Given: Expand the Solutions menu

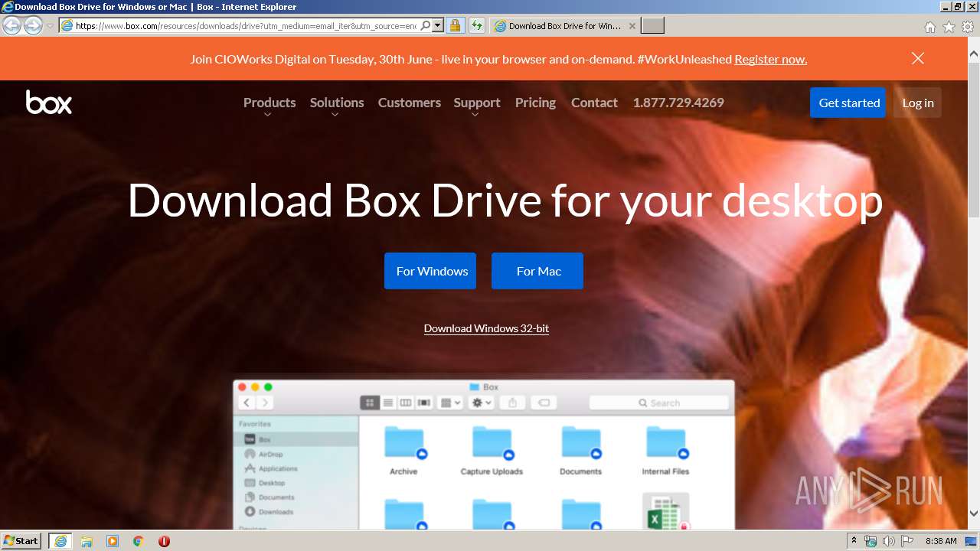Looking at the screenshot, I should pyautogui.click(x=337, y=103).
